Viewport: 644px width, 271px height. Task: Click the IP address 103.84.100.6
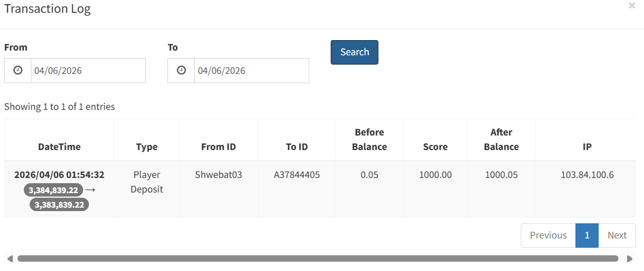pyautogui.click(x=587, y=174)
